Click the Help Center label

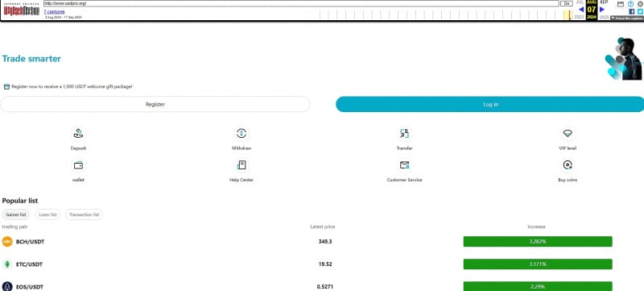(241, 180)
